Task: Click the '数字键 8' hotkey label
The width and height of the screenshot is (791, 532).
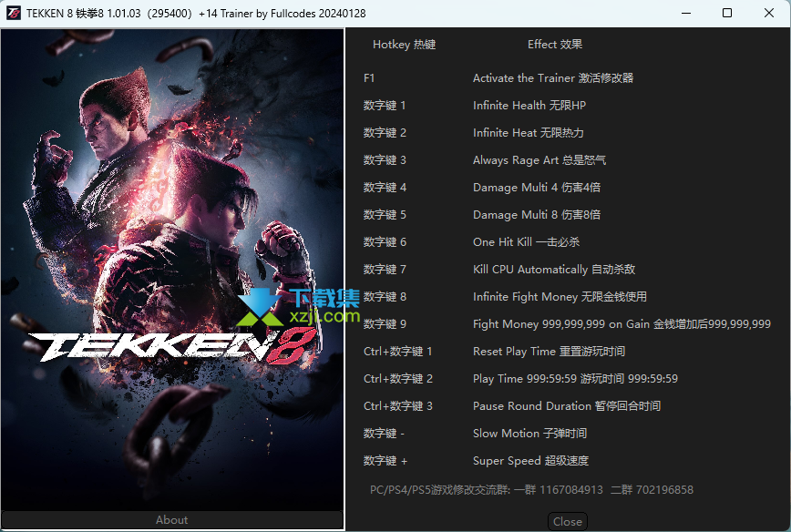Action: point(385,296)
